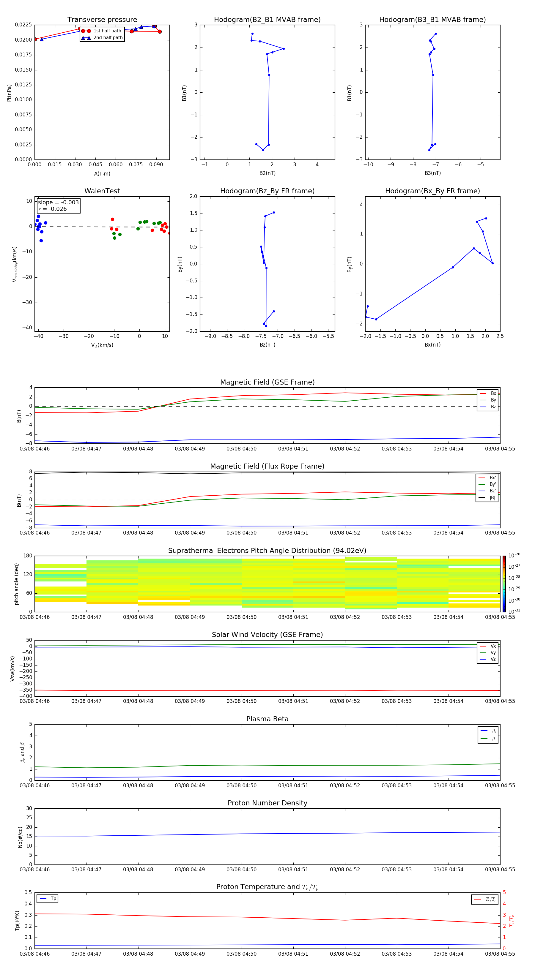
Task: Click the β legend entry in Plasma Beta plot
Action: tap(488, 739)
